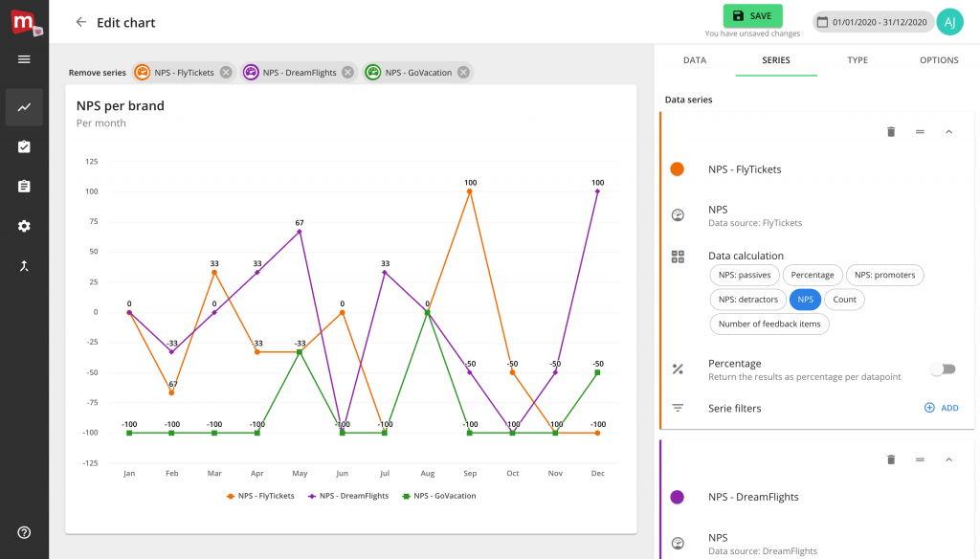Screen dimensions: 980x559
Task: Click the filter icon beside Serie filters
Action: pos(678,408)
